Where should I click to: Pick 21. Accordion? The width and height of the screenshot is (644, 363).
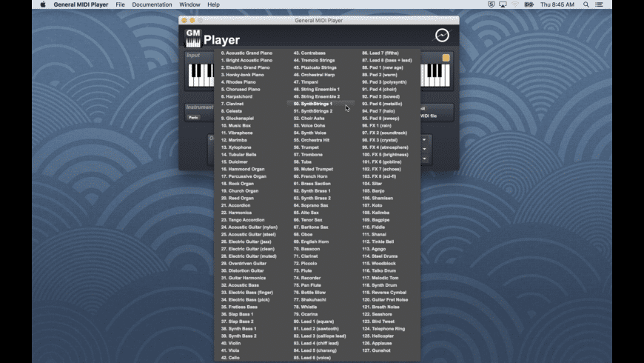click(235, 205)
